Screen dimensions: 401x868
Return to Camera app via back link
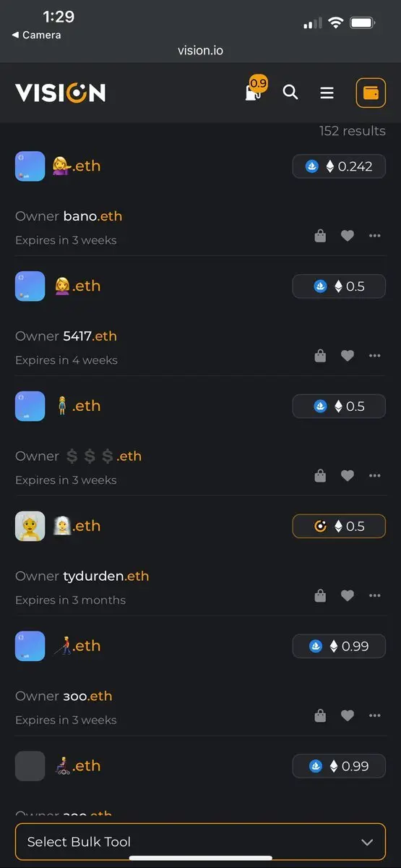[36, 35]
